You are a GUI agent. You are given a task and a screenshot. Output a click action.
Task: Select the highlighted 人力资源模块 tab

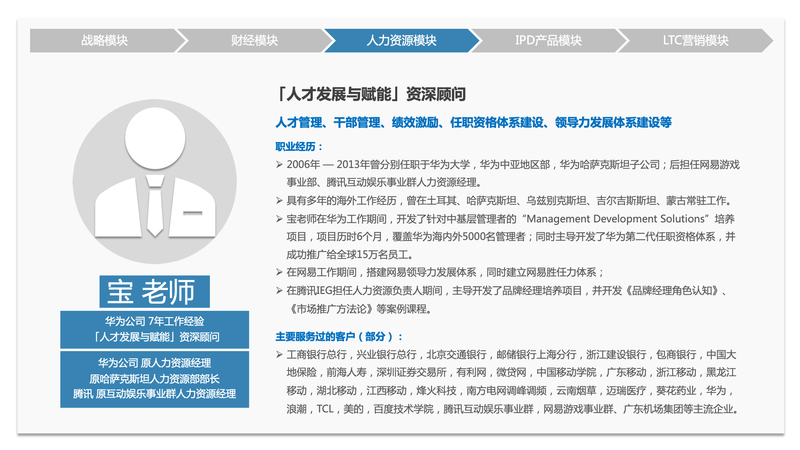point(400,41)
